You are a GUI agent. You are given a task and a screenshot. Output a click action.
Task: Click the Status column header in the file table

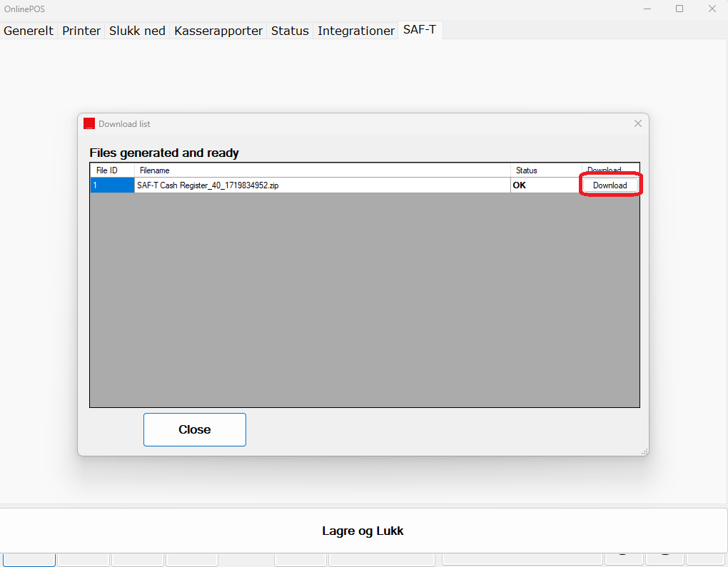[x=545, y=170]
